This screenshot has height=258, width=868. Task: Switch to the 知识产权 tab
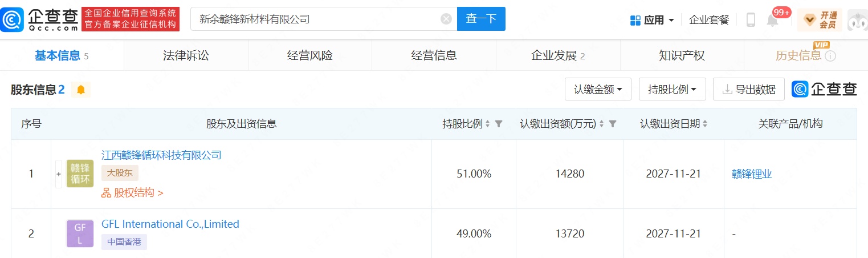[x=682, y=55]
